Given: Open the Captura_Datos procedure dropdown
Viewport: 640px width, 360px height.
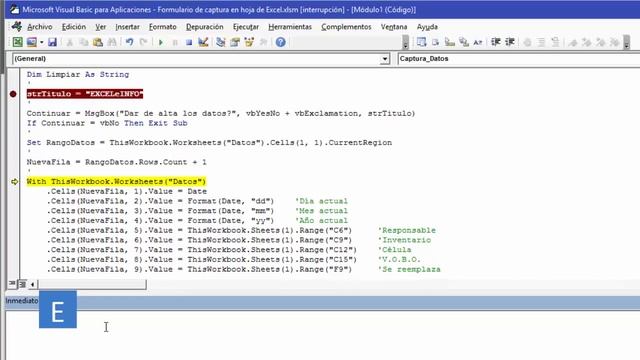Looking at the screenshot, I should (519, 59).
